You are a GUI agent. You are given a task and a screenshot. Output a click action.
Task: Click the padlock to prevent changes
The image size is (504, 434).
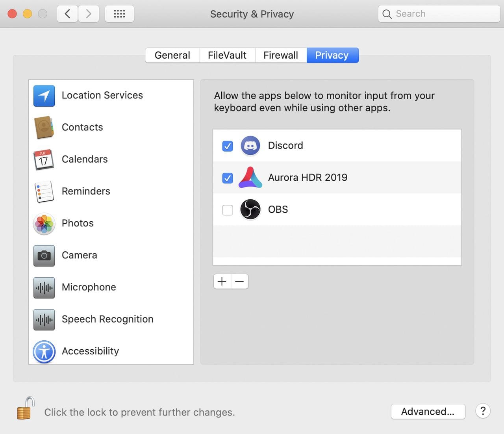[x=26, y=408]
